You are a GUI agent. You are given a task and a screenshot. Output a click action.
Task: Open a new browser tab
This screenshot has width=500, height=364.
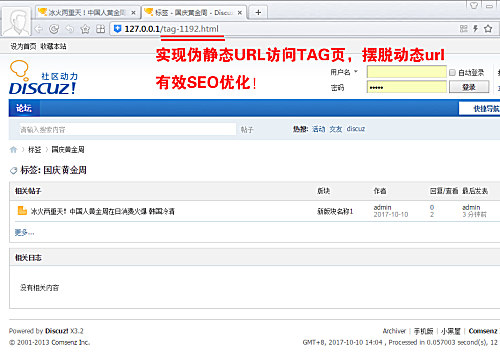(258, 13)
